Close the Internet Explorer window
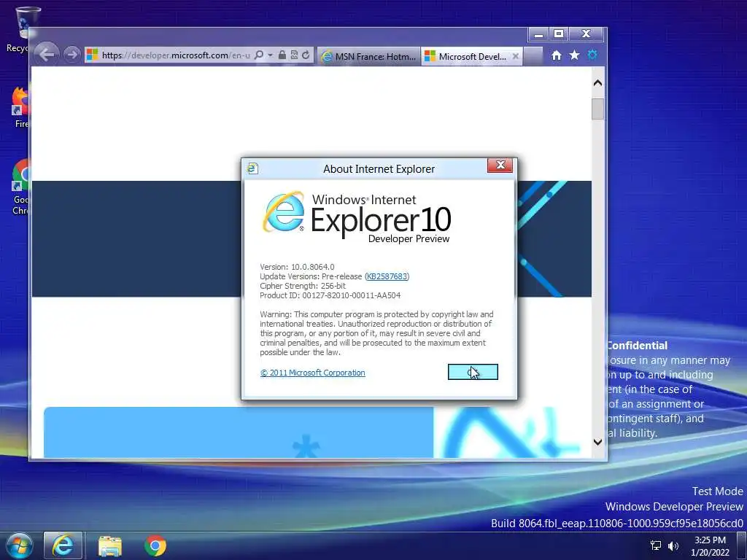Screen dimensions: 747x560 pos(587,34)
